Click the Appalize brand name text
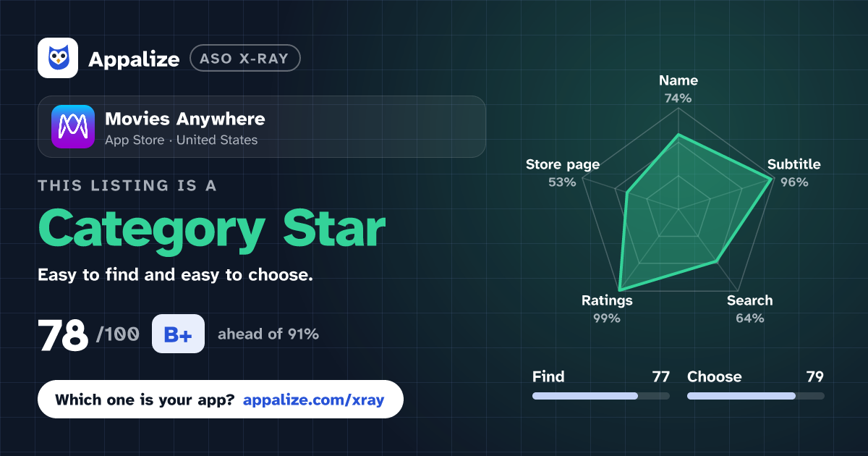Viewport: 868px width, 456px height. click(134, 59)
